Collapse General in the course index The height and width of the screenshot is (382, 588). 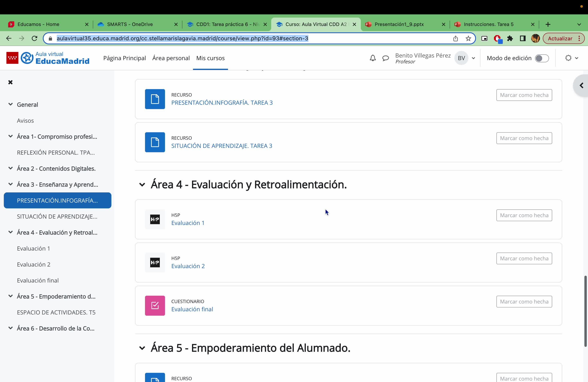coord(10,104)
